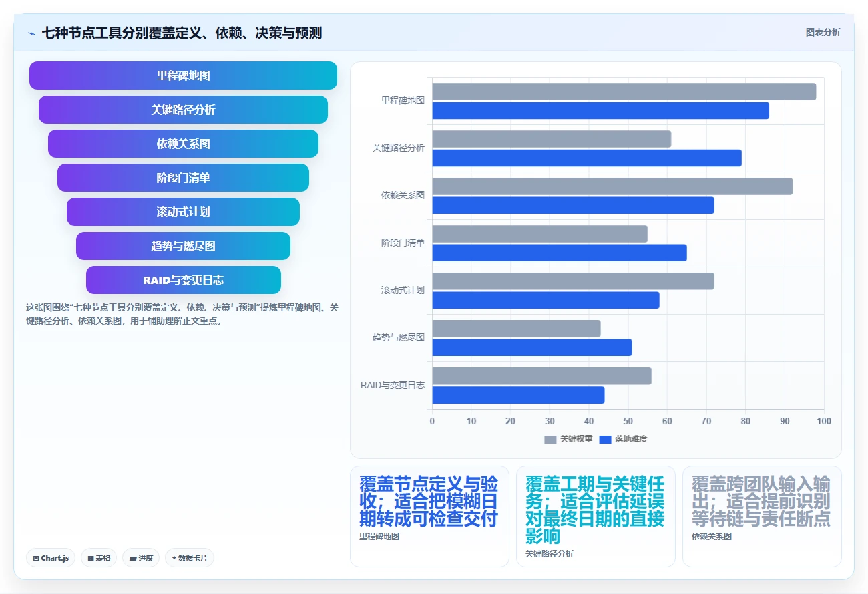Click the gray bar for 阶段门清单
Image resolution: width=868 pixels, height=594 pixels.
[x=539, y=234]
